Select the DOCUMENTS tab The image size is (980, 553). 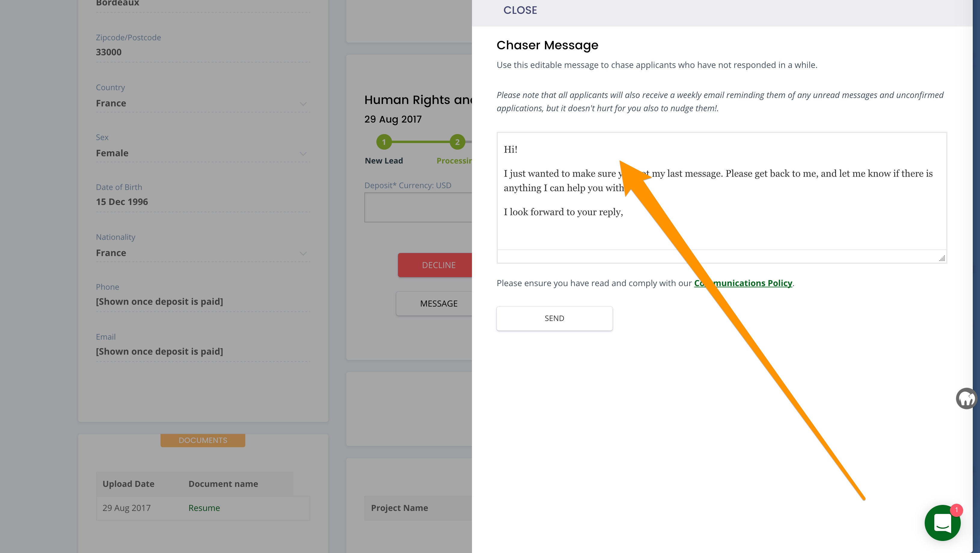[x=203, y=440]
